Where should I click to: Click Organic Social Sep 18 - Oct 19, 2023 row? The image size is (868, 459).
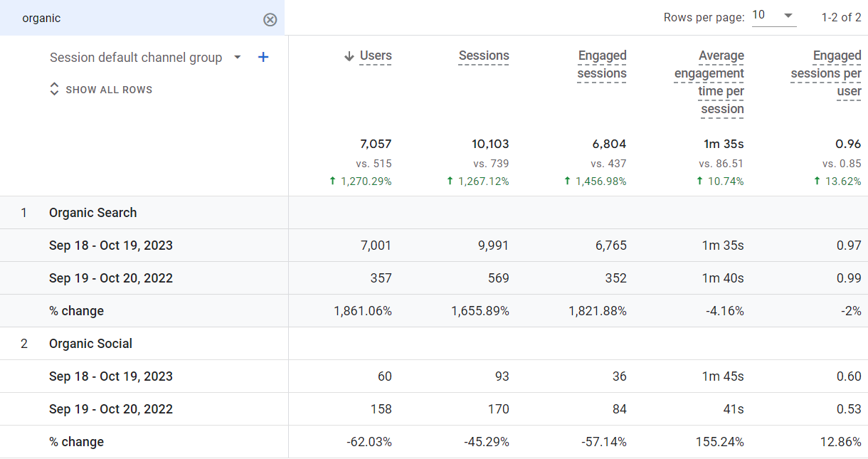pos(110,376)
